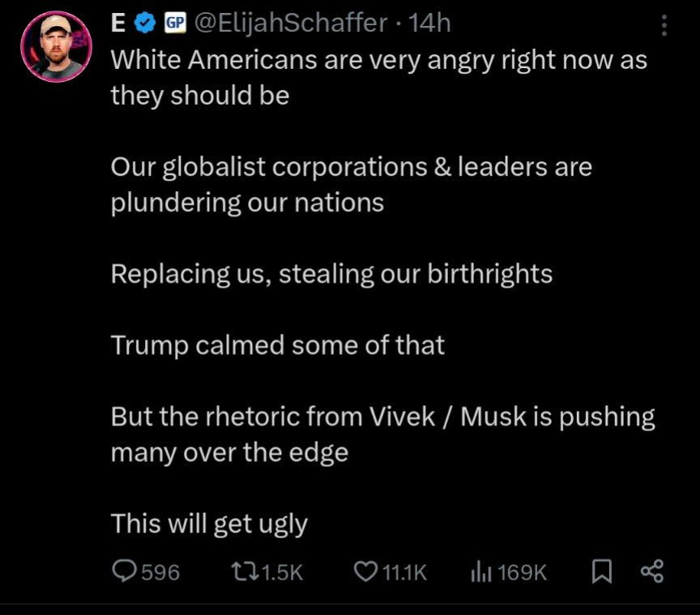Click the repost arrows icon
Viewport: 700px width, 615px height.
(x=245, y=572)
